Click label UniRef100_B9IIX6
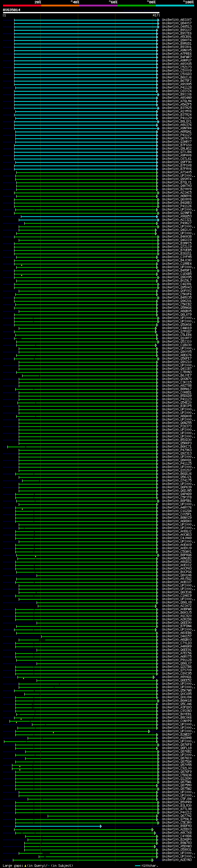The image size is (197, 868). coord(177,94)
